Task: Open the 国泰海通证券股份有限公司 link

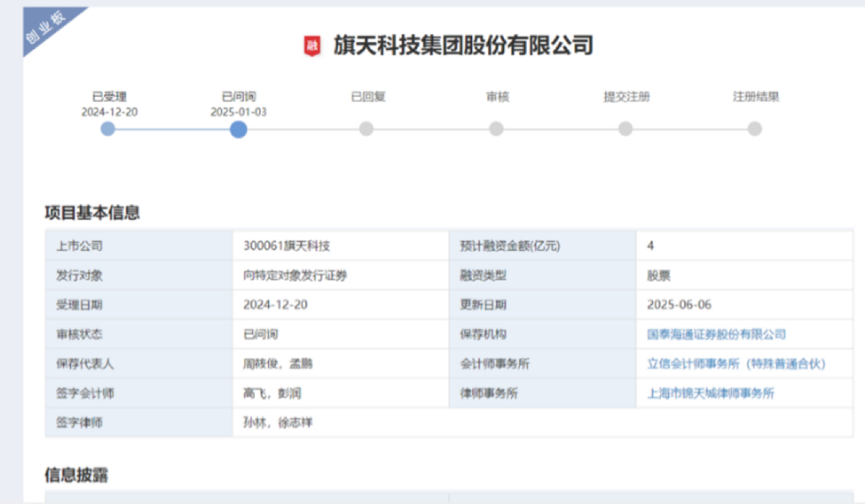Action: click(x=716, y=335)
